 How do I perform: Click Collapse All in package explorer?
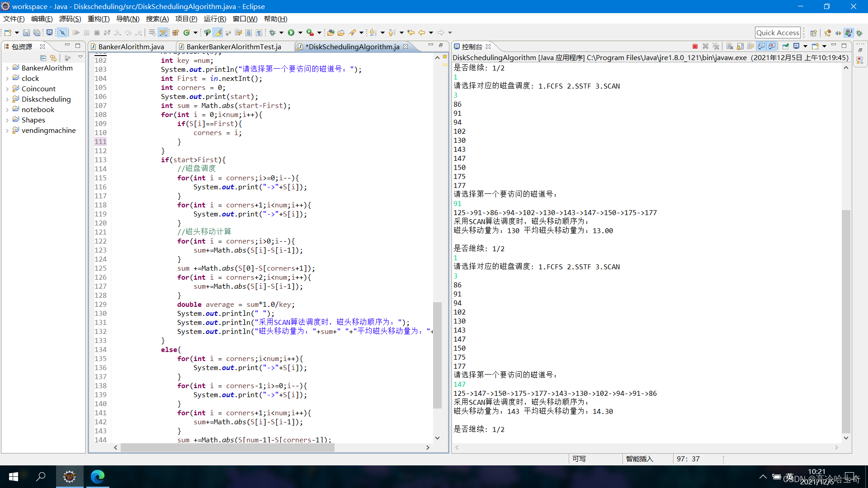point(43,58)
